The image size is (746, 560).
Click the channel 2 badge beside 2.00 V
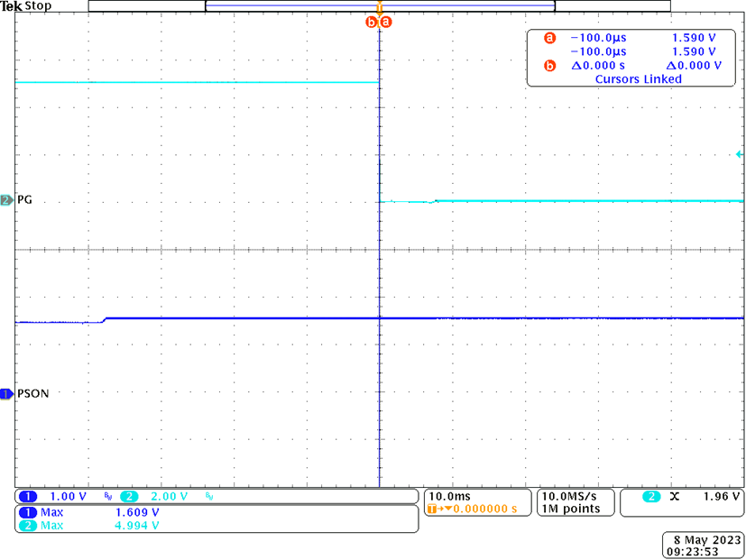pyautogui.click(x=126, y=497)
